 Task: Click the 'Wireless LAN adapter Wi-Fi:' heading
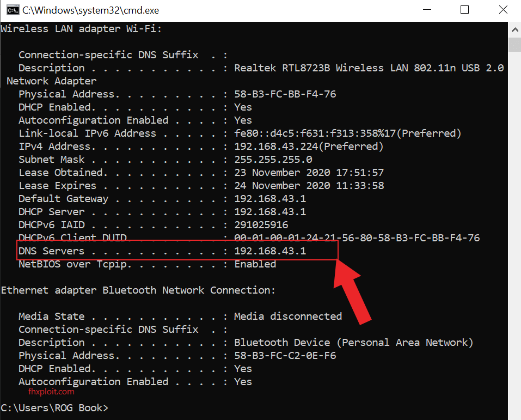[x=81, y=29]
